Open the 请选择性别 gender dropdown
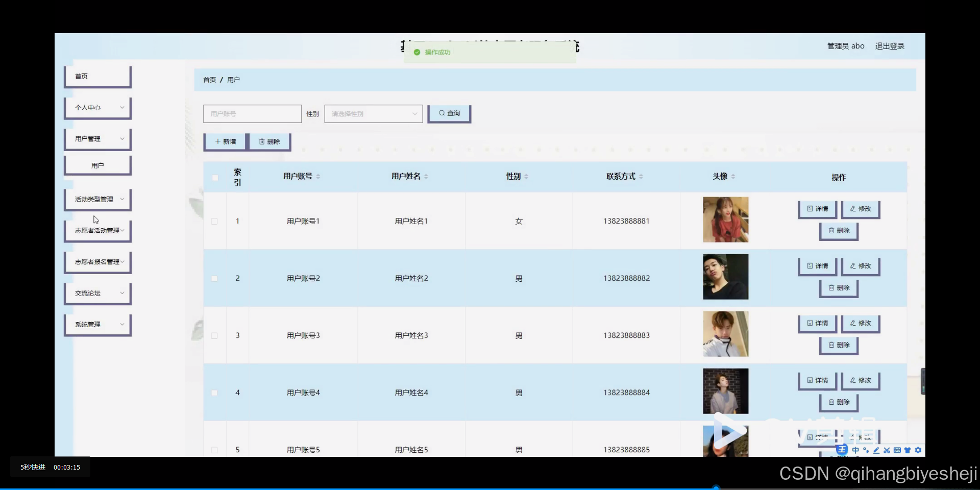 (373, 113)
